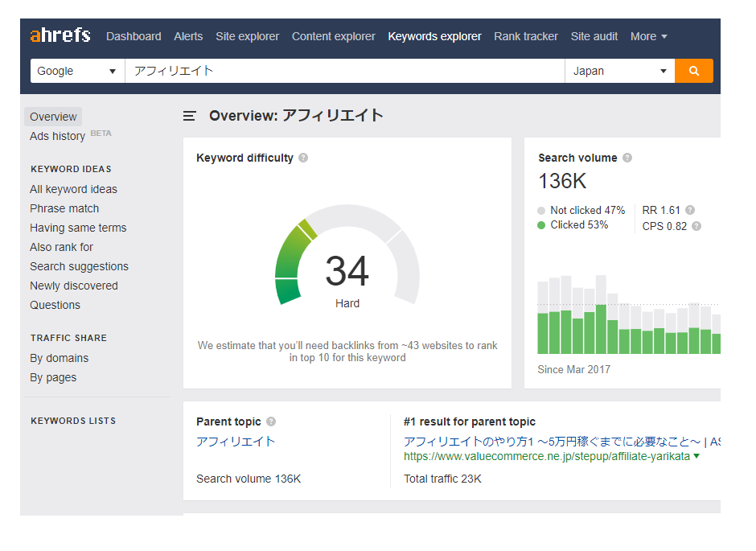Click the 136K search volume value
Image resolution: width=756 pixels, height=551 pixels.
[x=562, y=181]
